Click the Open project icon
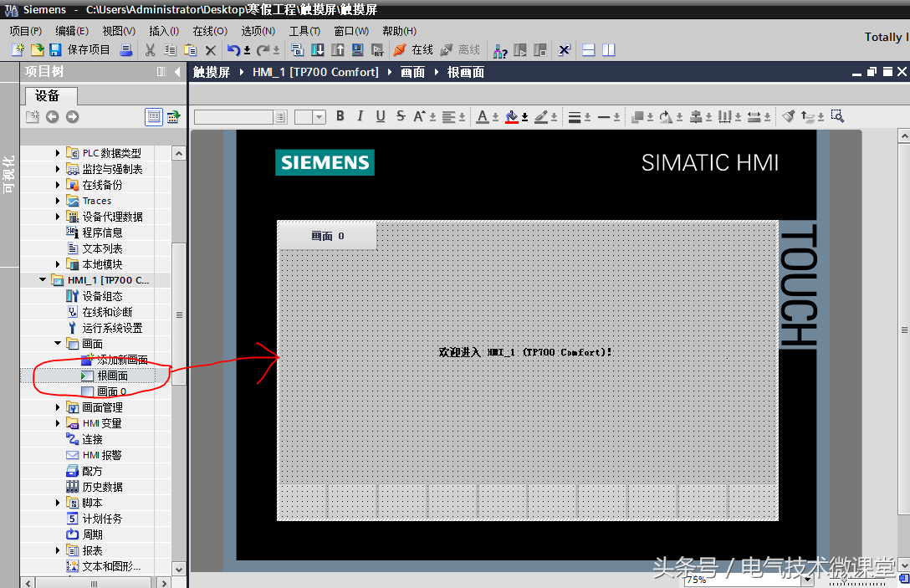910x588 pixels. pos(37,50)
